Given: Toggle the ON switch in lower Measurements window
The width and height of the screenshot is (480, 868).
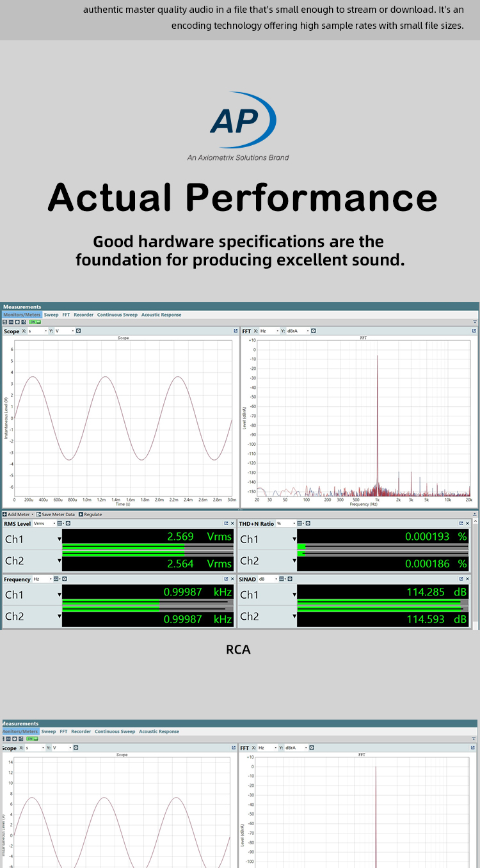Looking at the screenshot, I should coord(30,739).
